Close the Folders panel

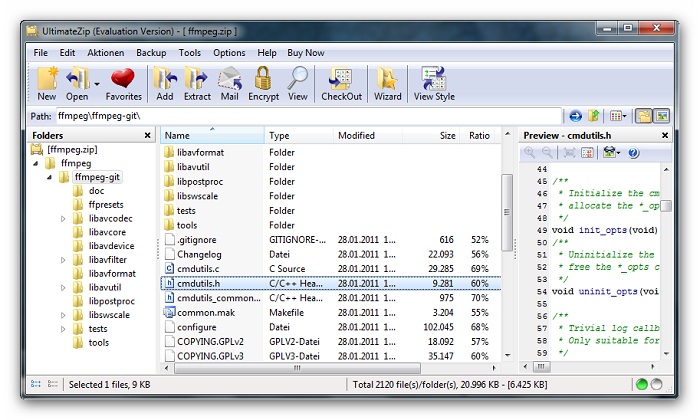click(x=147, y=135)
